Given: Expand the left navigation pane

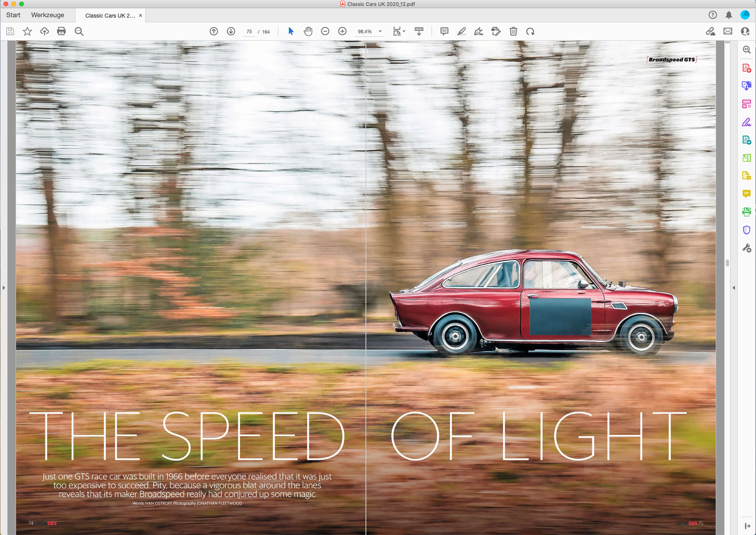Looking at the screenshot, I should pos(4,288).
